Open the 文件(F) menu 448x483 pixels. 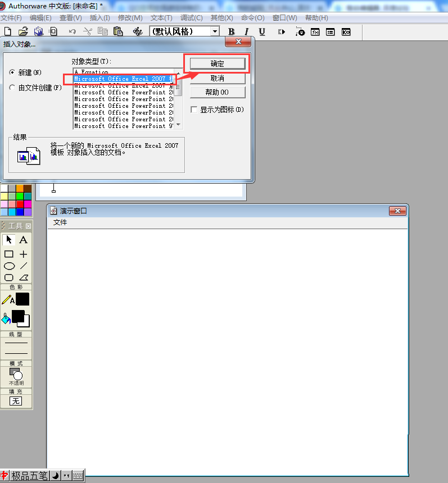[11, 18]
